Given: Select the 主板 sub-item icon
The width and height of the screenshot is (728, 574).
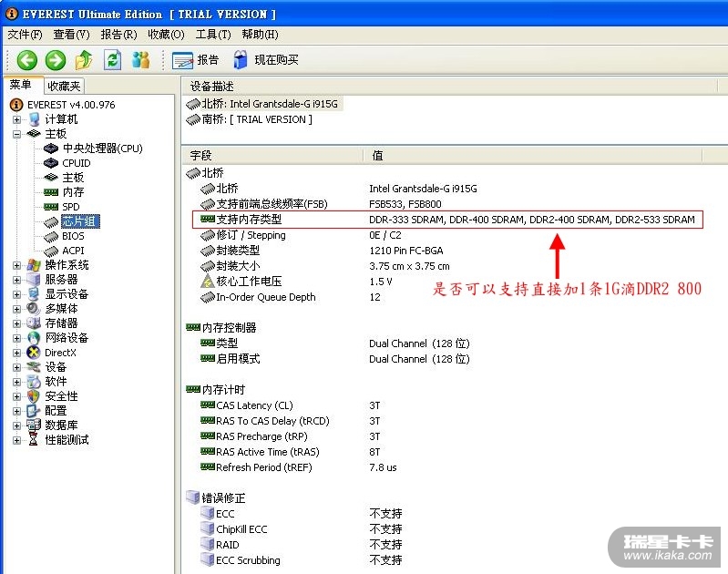Looking at the screenshot, I should pyautogui.click(x=51, y=178).
